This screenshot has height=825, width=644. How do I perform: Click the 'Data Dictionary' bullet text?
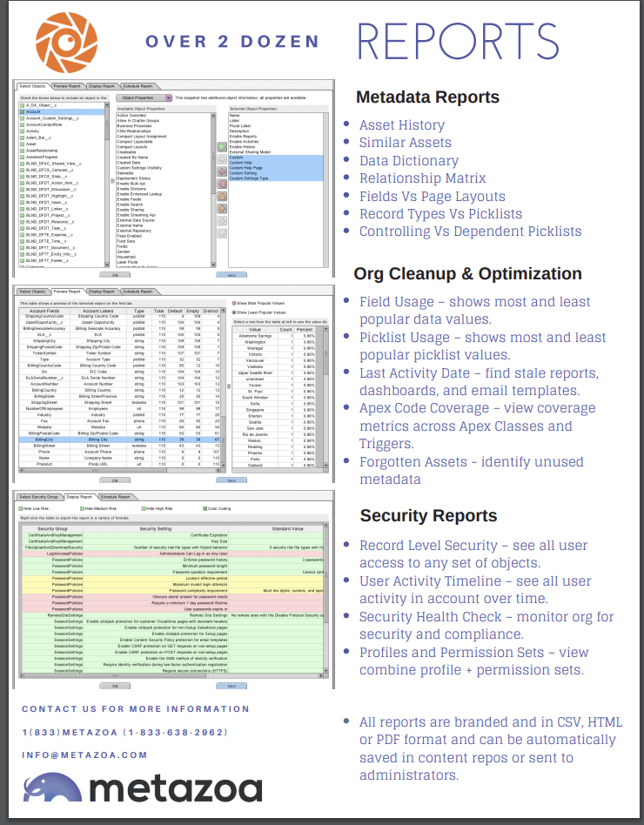409,160
